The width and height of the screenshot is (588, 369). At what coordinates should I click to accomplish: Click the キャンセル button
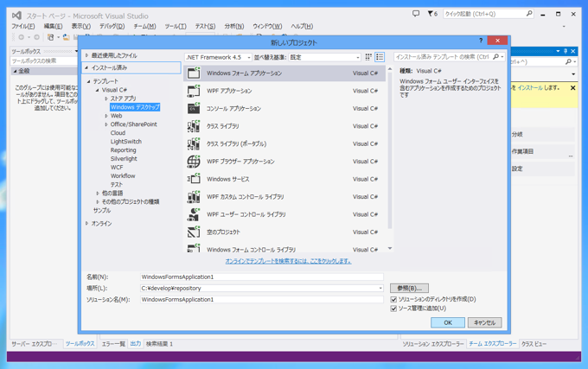(484, 322)
